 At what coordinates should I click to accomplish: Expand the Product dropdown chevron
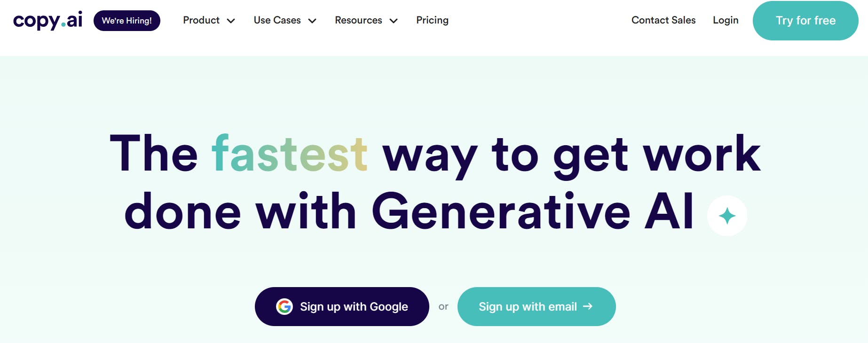231,21
